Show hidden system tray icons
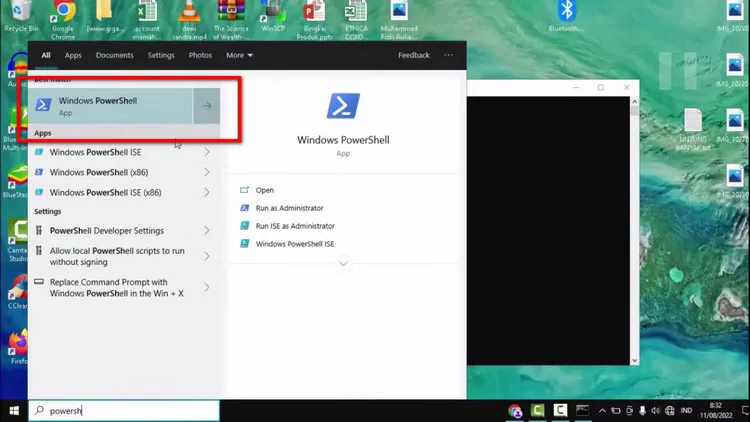750x422 pixels. [x=602, y=411]
